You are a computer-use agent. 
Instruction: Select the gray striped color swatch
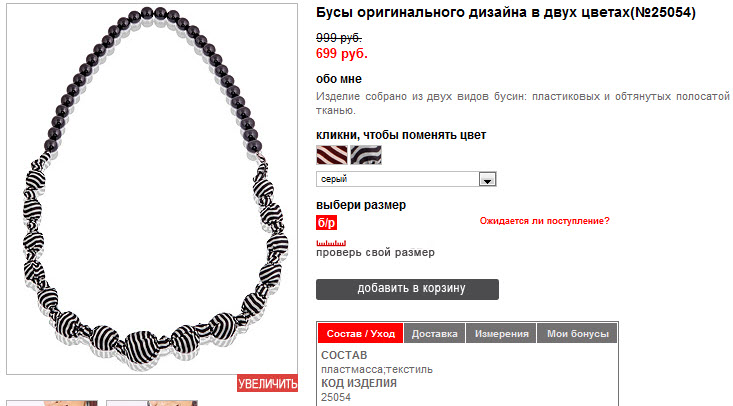click(366, 155)
